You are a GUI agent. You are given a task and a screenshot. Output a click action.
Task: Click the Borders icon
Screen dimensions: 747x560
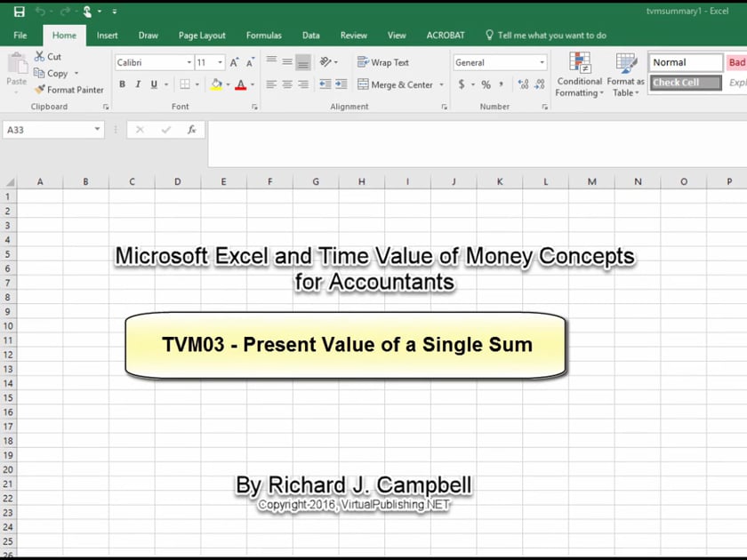pyautogui.click(x=185, y=84)
